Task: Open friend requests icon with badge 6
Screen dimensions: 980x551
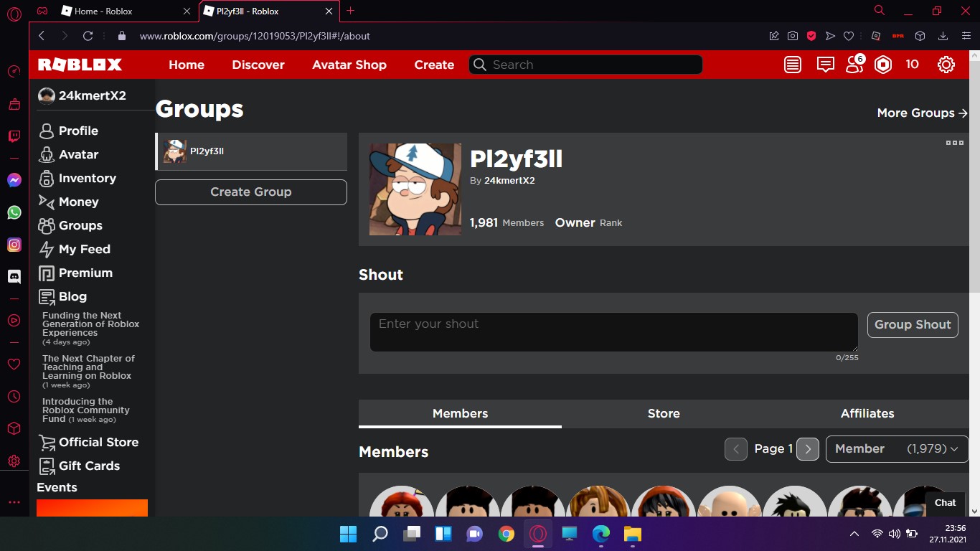Action: pyautogui.click(x=854, y=65)
